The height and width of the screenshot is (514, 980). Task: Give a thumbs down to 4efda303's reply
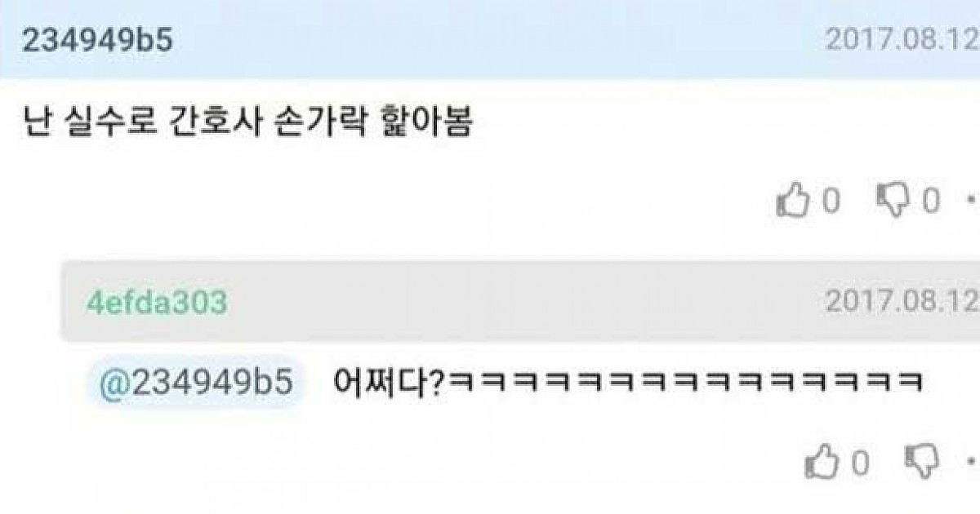tap(923, 462)
